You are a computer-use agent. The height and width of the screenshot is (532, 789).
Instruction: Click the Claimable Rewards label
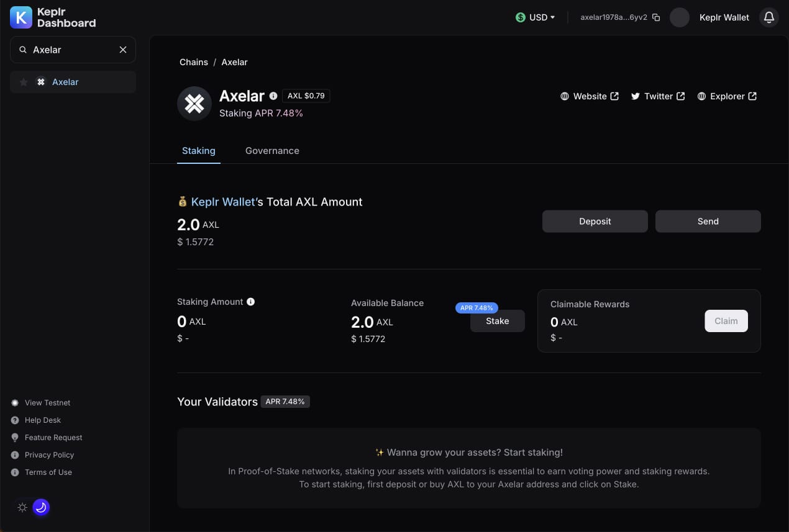click(590, 304)
